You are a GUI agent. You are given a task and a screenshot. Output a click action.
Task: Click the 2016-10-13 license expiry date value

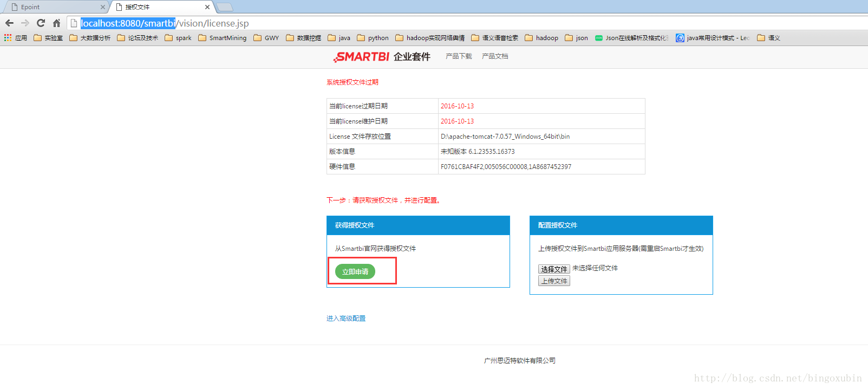click(x=457, y=106)
